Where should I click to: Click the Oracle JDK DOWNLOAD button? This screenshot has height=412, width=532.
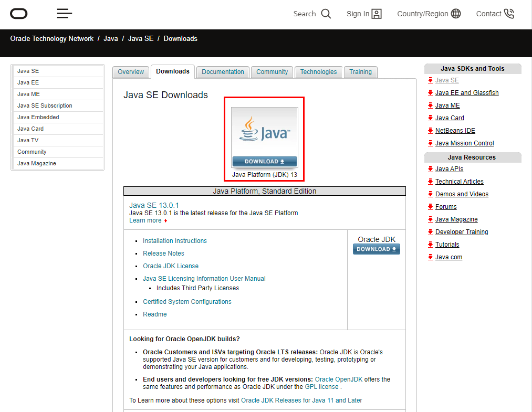click(376, 249)
